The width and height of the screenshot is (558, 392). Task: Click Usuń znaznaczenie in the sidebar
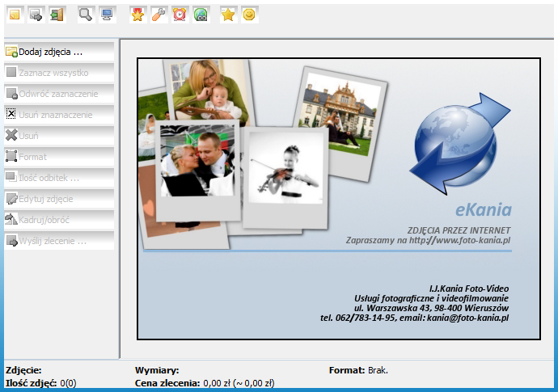point(59,115)
